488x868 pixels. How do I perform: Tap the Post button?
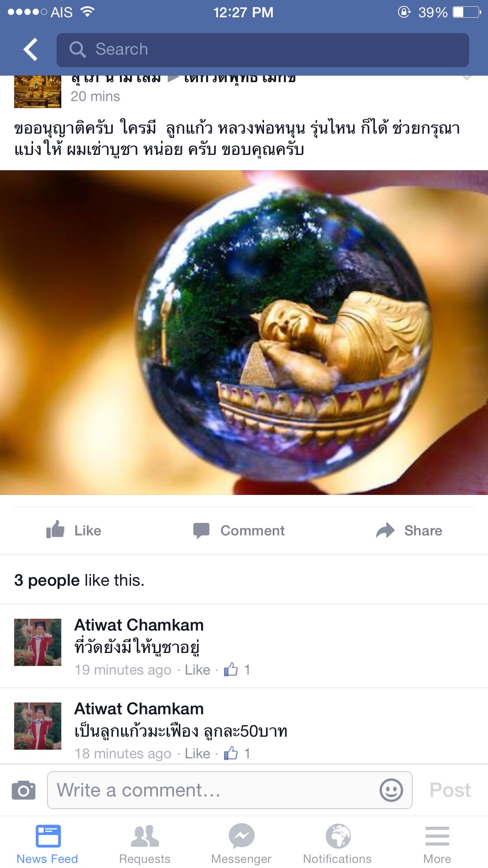[450, 790]
